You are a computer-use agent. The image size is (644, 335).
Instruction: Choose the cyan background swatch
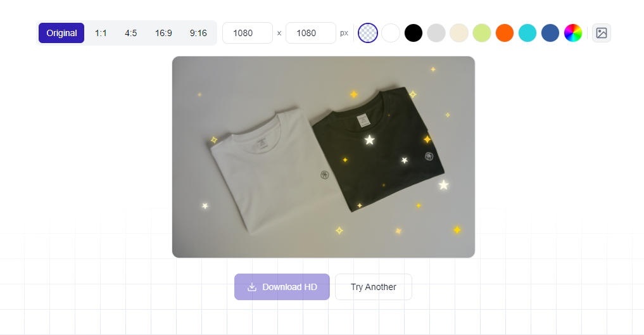[x=527, y=33]
